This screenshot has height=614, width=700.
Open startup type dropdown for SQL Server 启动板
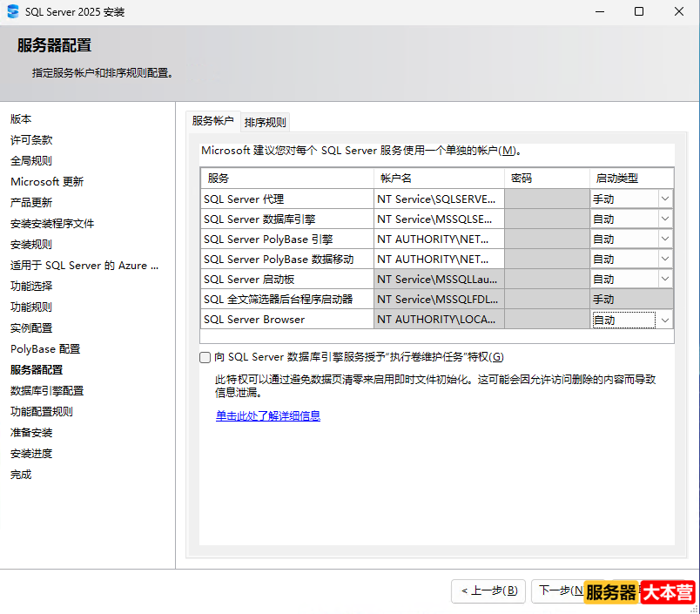coord(665,279)
